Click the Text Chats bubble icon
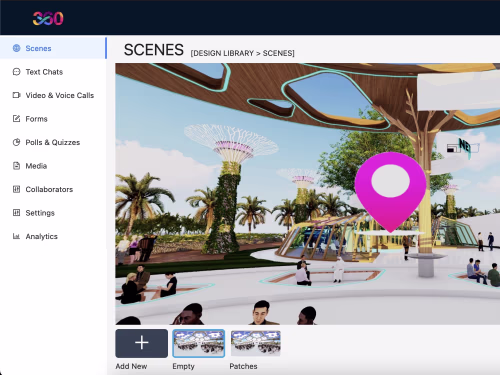The height and width of the screenshot is (375, 500). [16, 72]
